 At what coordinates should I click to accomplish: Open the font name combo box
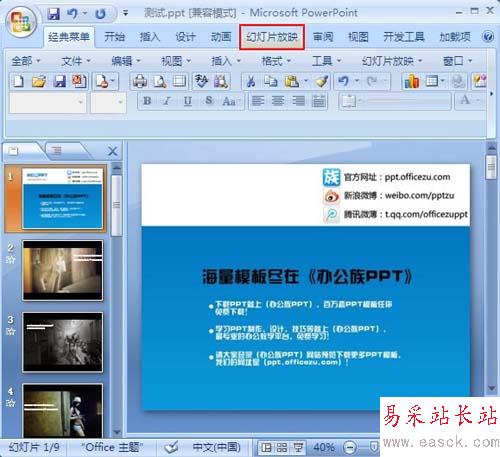coord(48,102)
